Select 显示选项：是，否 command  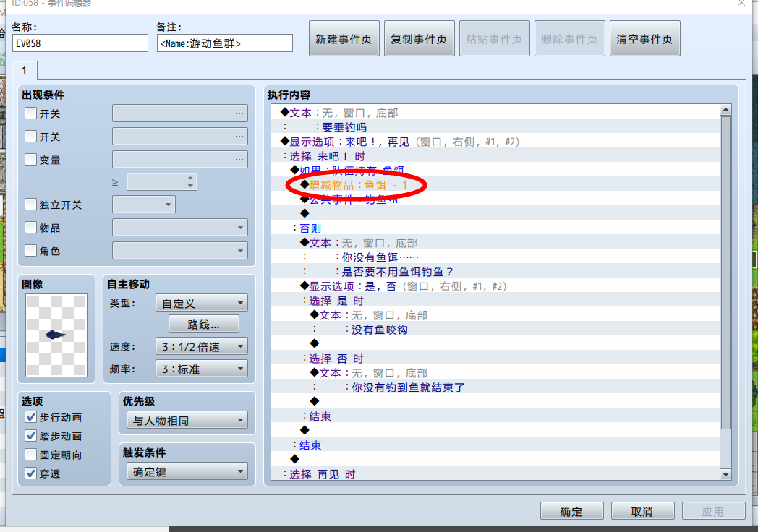click(x=495, y=286)
